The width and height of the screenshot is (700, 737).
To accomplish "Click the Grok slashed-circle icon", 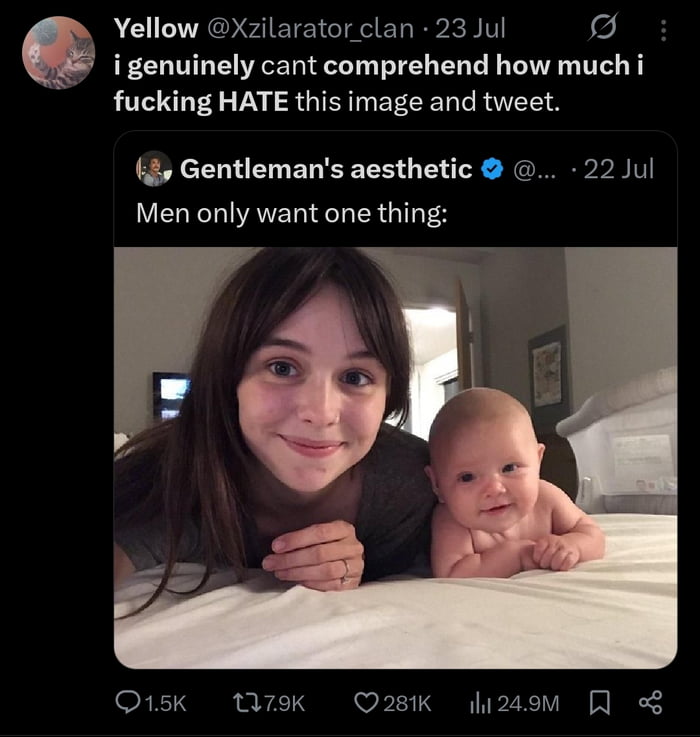I will pyautogui.click(x=603, y=29).
